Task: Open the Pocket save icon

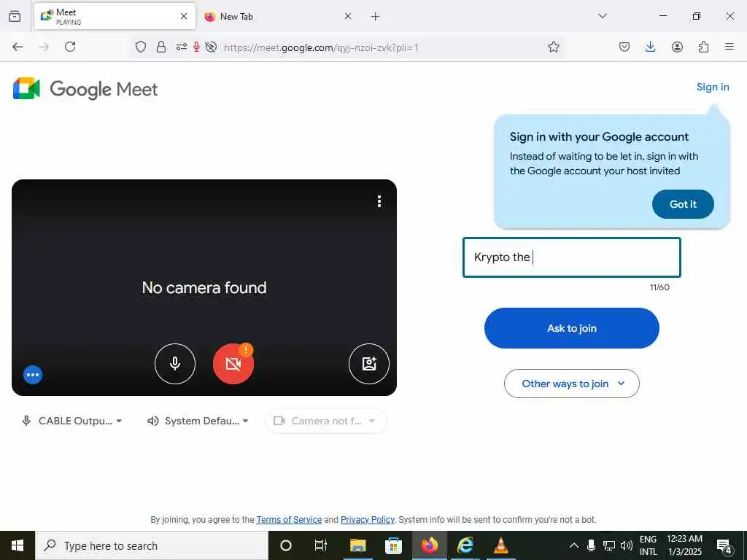Action: coord(624,47)
